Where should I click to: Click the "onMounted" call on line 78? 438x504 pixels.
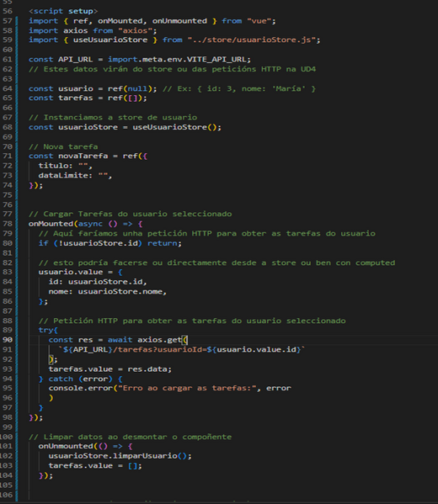(51, 224)
